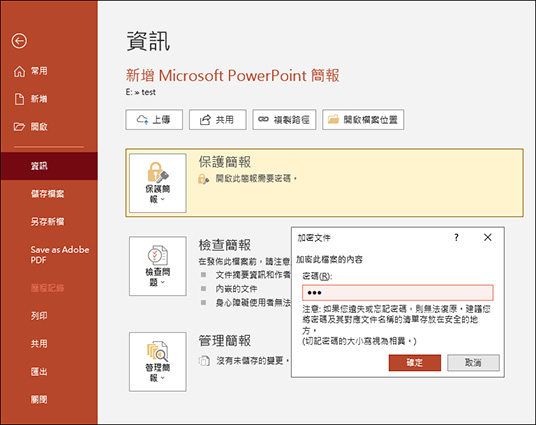
Task: Choose 另存新檔 in the sidebar
Action: click(48, 222)
